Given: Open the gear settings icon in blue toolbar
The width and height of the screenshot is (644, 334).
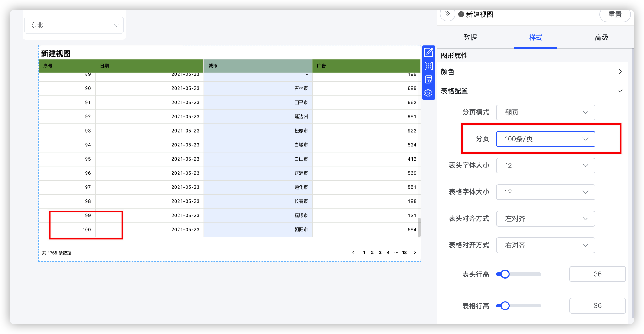Looking at the screenshot, I should 428,93.
